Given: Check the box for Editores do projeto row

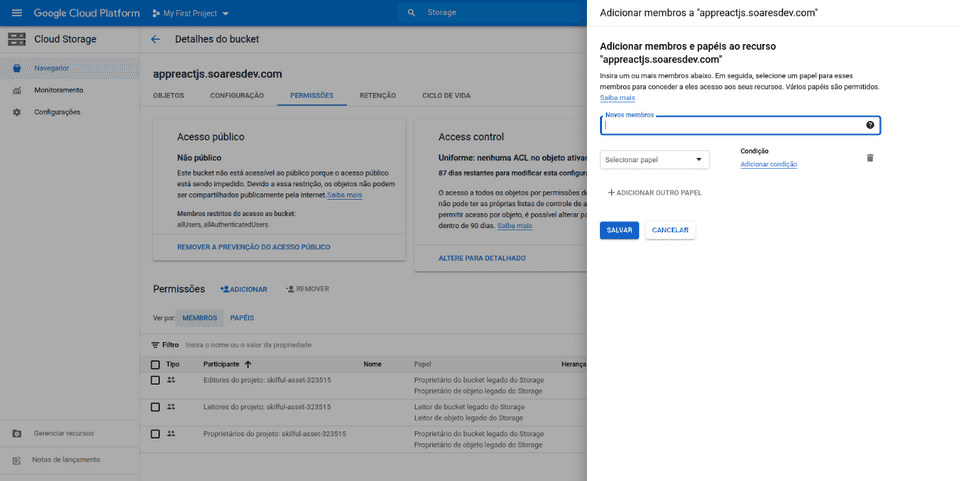Looking at the screenshot, I should pyautogui.click(x=155, y=380).
